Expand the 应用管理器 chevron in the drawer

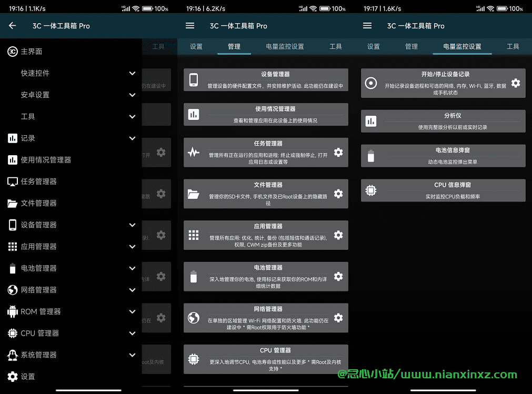[132, 247]
